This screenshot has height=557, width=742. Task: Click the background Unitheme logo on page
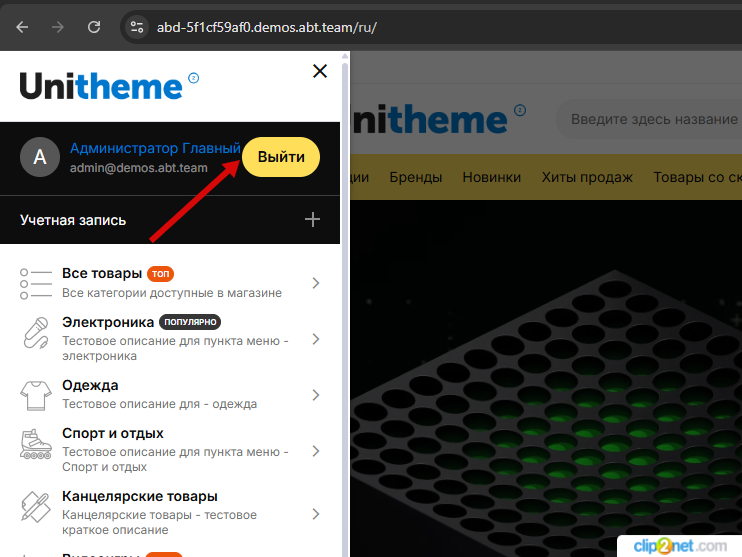click(x=438, y=119)
